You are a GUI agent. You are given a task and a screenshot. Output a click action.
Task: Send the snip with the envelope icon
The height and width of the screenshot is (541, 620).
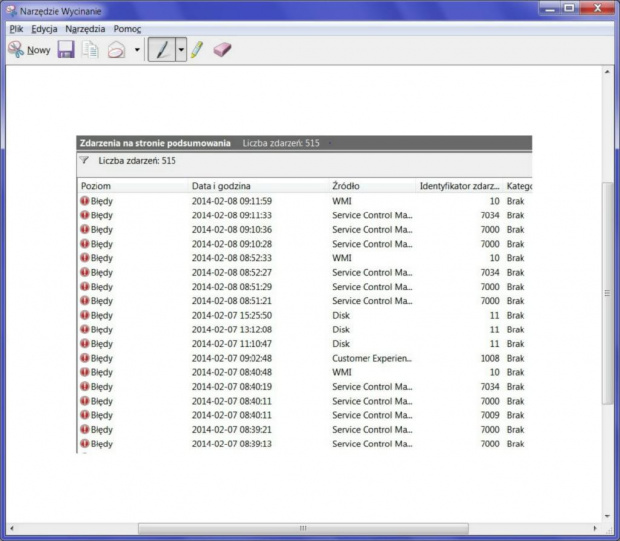[116, 50]
